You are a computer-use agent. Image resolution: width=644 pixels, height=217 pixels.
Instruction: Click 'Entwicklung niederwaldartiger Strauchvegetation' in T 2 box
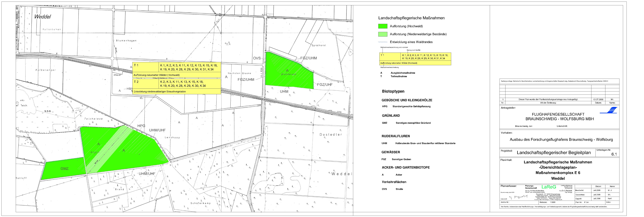(159, 92)
